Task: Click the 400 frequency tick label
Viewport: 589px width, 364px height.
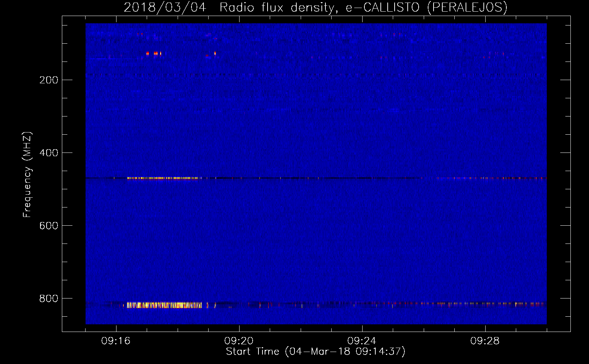Action: 49,153
